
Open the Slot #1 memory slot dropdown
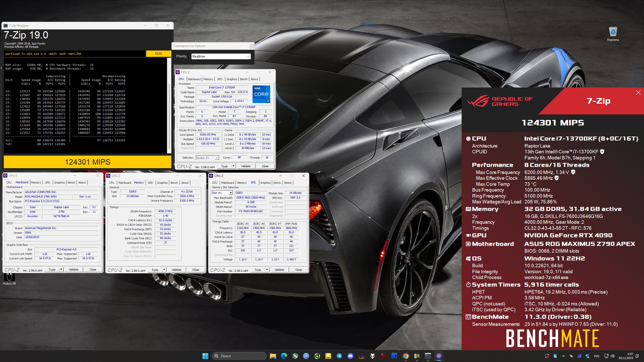222,193
